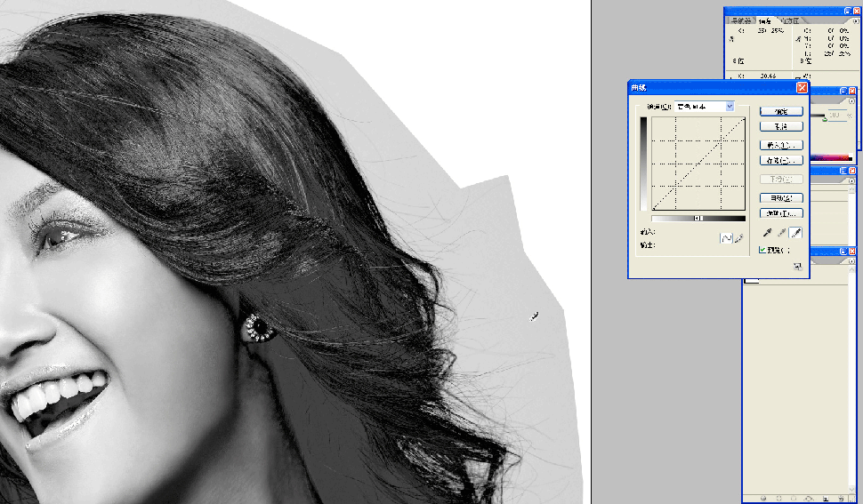
Task: Click center of the curve grid
Action: click(x=698, y=164)
